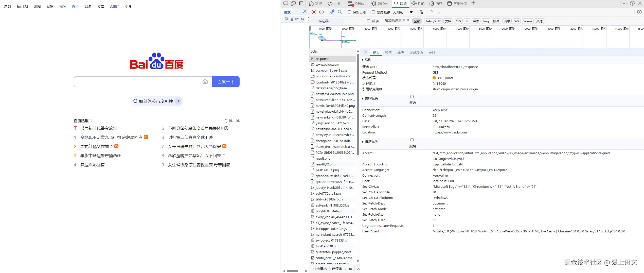644x273 pixels.
Task: Close the search side panel
Action: pos(305,11)
